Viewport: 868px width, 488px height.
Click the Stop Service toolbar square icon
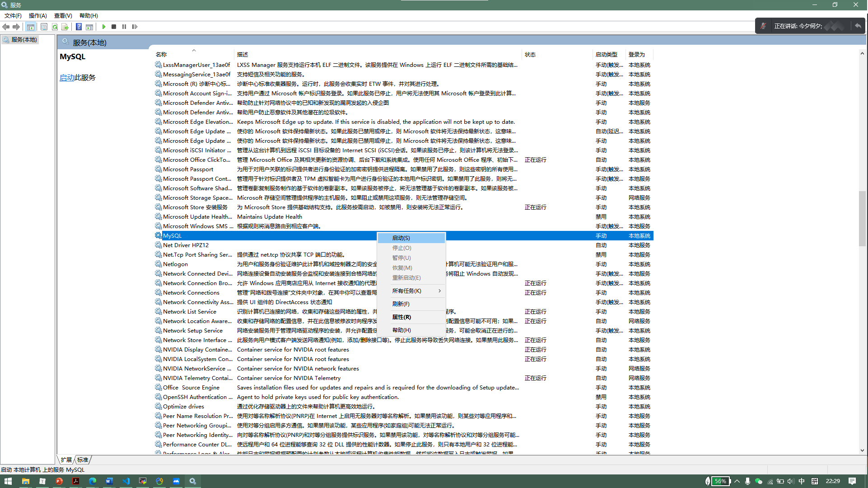coord(114,27)
